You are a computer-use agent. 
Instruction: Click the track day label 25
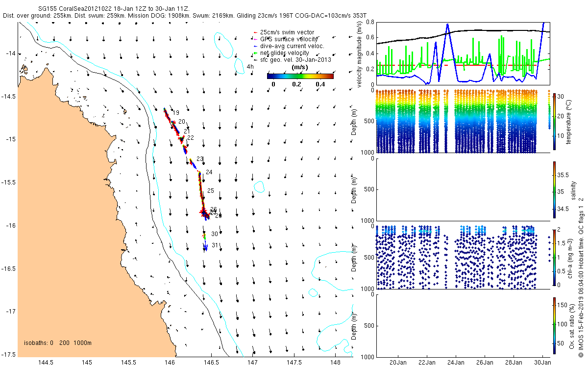[211, 190]
